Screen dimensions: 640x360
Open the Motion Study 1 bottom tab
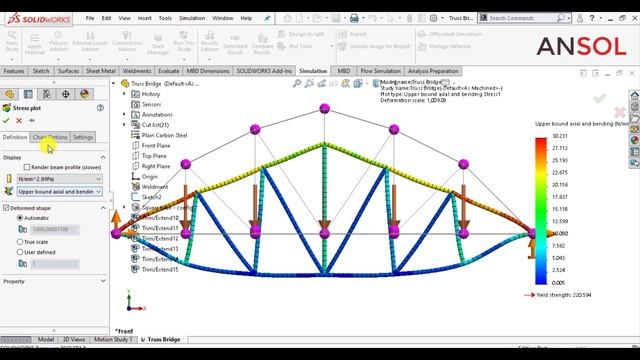(113, 340)
